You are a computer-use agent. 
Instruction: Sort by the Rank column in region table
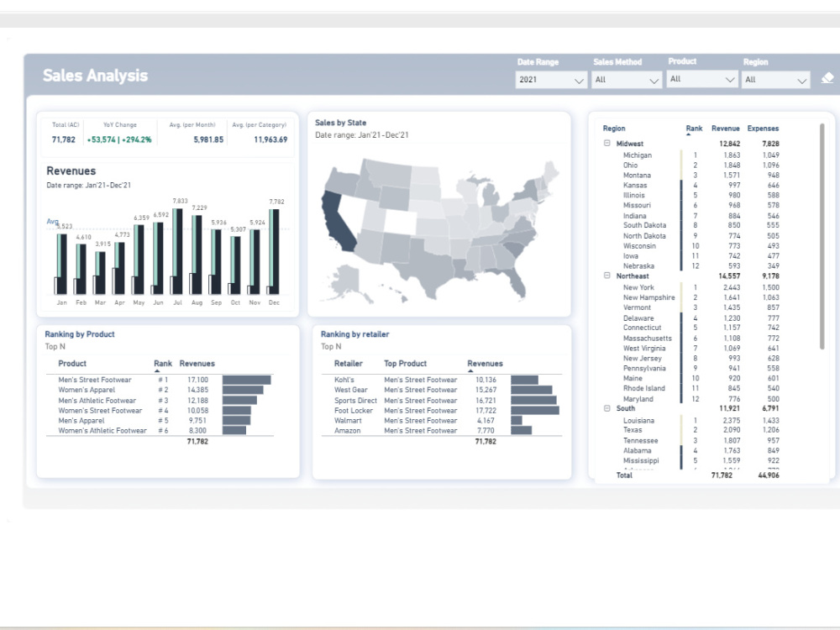point(694,129)
